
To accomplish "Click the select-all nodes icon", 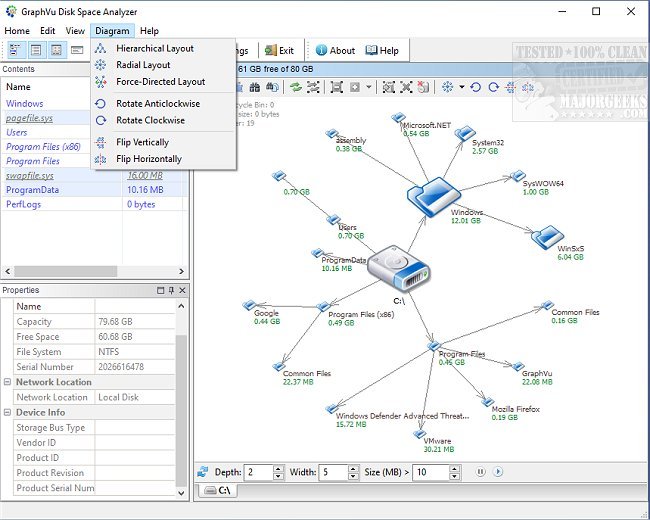I will click(x=388, y=87).
